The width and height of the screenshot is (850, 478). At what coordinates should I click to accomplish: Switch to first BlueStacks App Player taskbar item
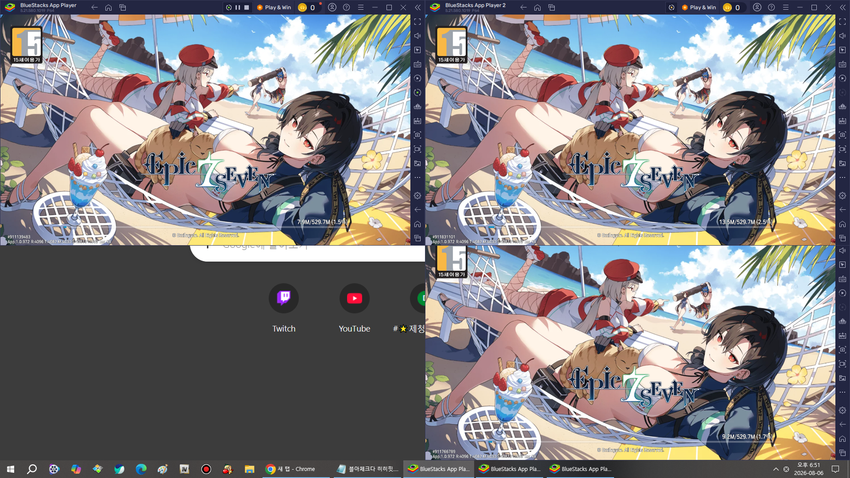pos(439,469)
